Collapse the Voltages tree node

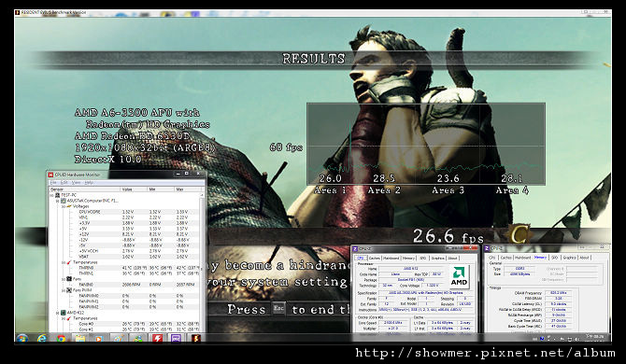coord(64,206)
